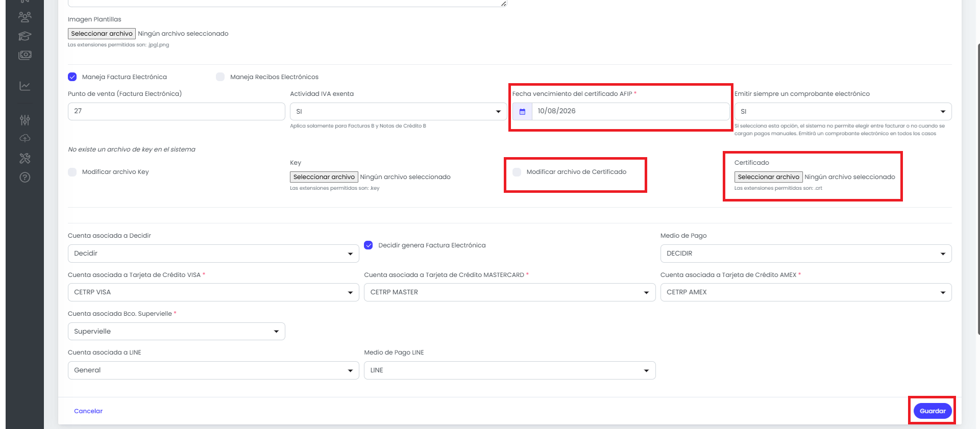Open the sliders settings sidebar icon
Image resolution: width=980 pixels, height=429 pixels.
point(24,120)
